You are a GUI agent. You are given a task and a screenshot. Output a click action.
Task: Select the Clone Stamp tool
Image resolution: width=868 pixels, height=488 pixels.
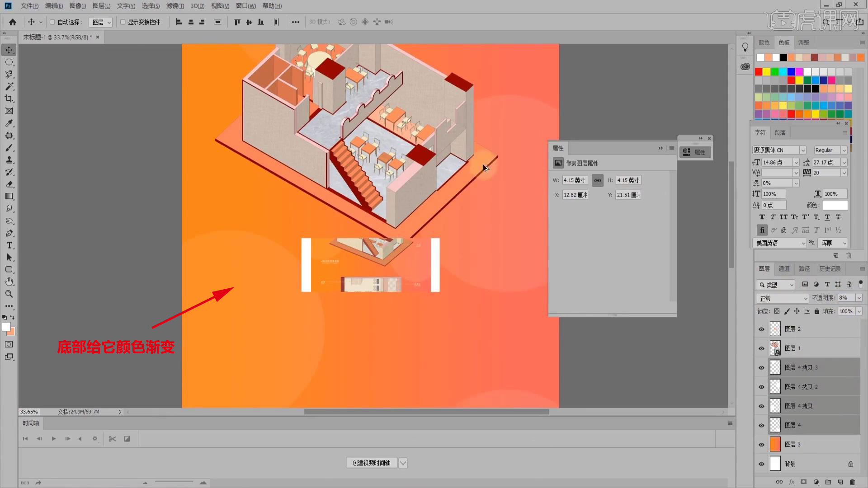pos(9,160)
